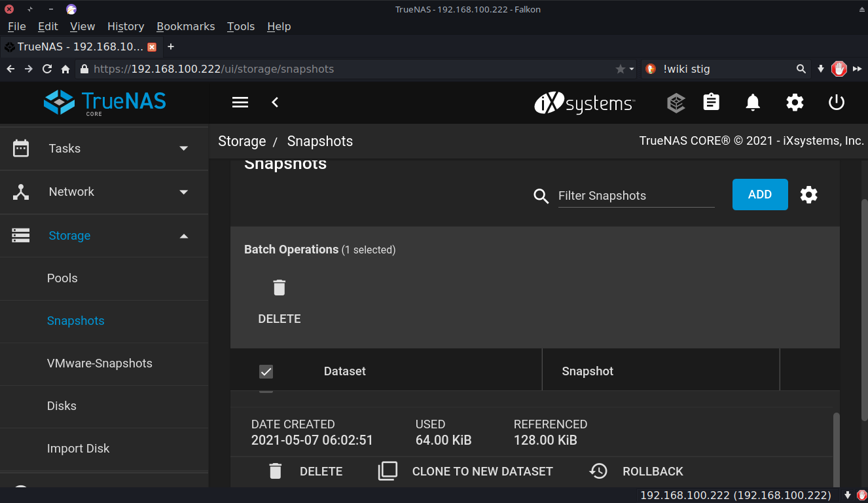Viewport: 868px width, 503px height.
Task: Expand the Network menu arrow
Action: (x=184, y=192)
